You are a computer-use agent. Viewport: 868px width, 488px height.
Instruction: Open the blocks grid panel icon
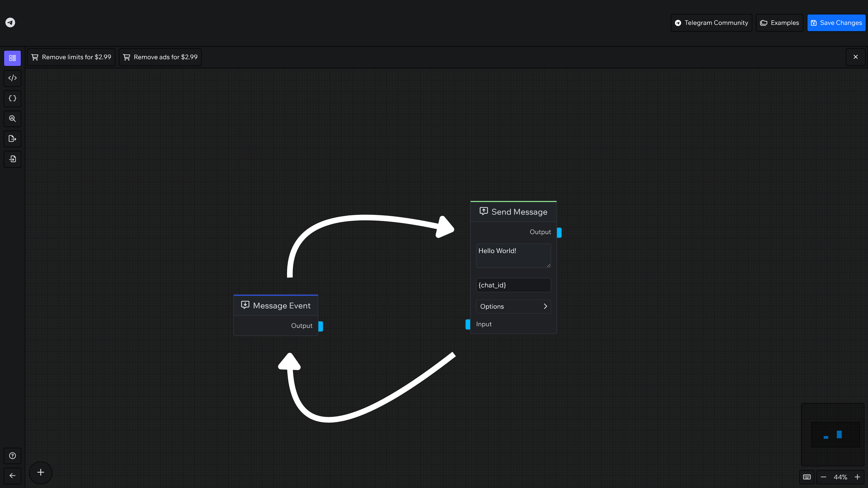coord(12,58)
